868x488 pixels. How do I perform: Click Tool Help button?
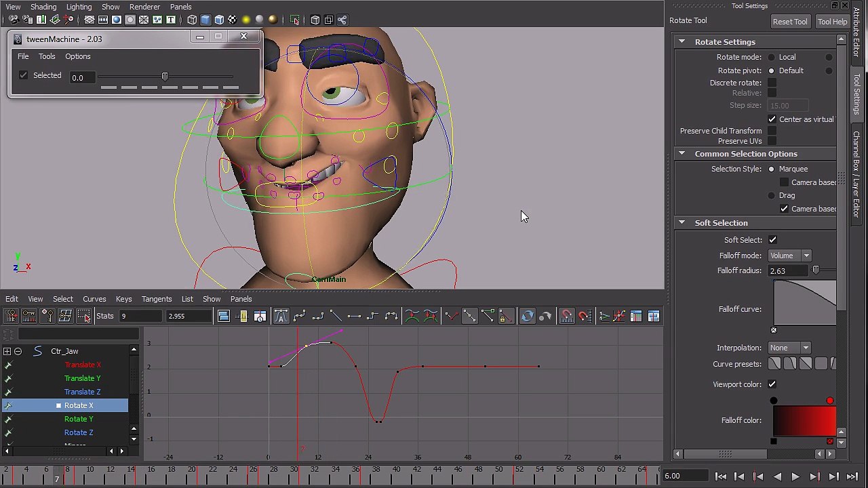coord(832,22)
